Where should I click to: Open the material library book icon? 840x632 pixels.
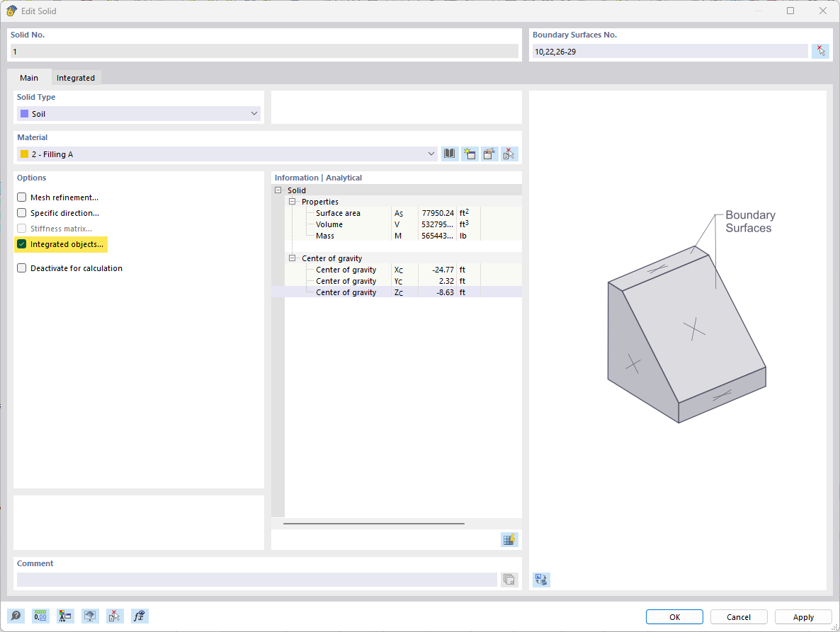[x=450, y=154]
